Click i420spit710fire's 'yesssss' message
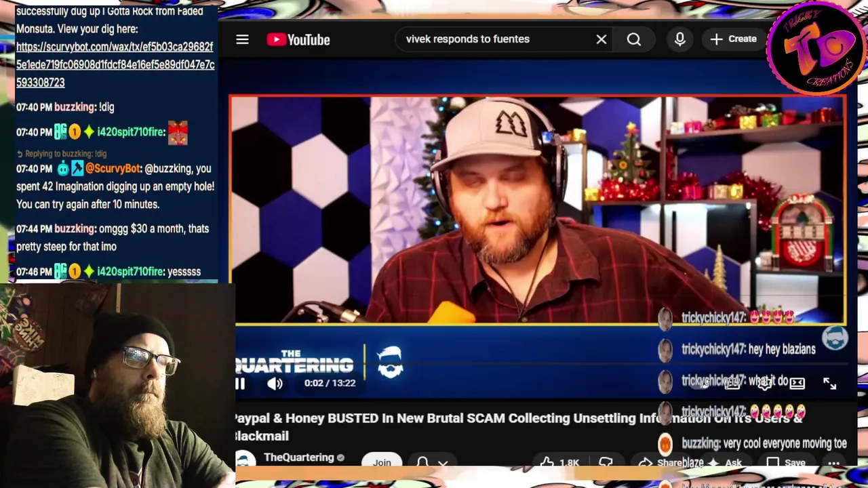Viewport: 868px width, 488px height. point(184,272)
